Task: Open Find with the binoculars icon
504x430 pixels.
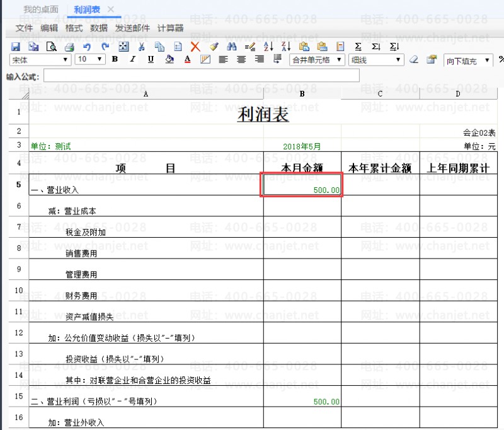Action: tap(231, 47)
